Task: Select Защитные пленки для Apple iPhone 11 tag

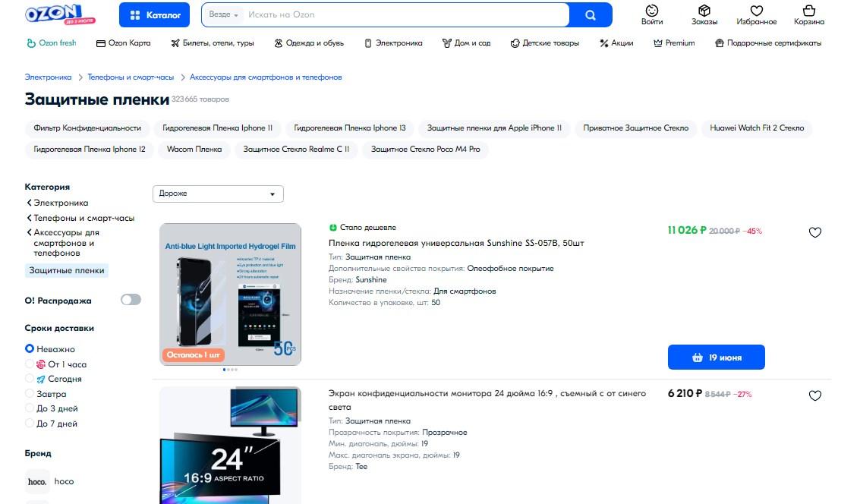Action: [494, 128]
